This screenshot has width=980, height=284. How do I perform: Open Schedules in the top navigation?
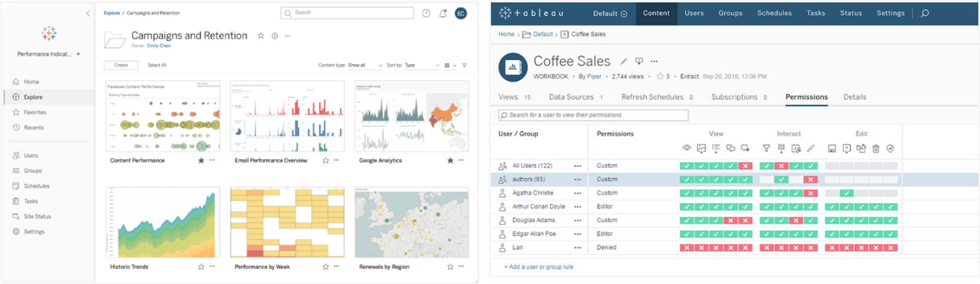[x=774, y=13]
